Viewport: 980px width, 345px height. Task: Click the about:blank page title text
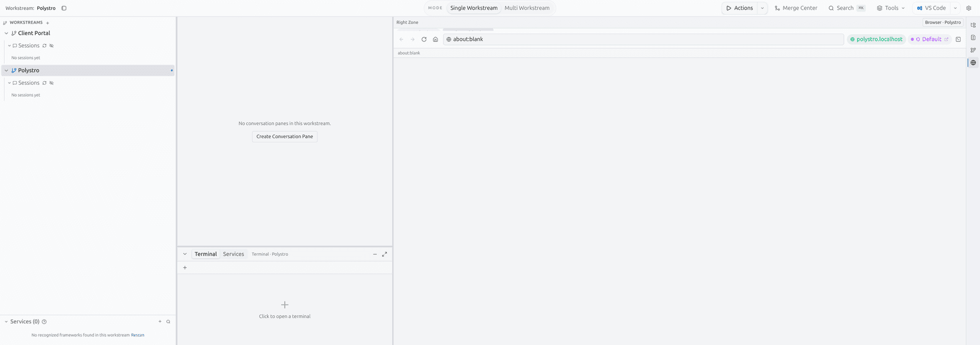coord(409,53)
